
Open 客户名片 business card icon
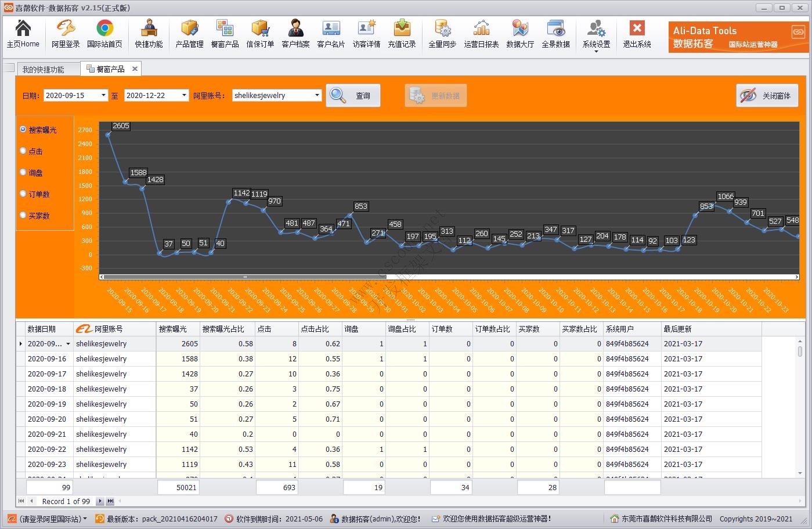(331, 34)
